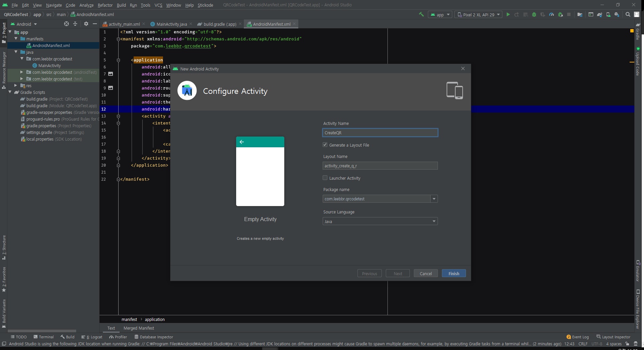Attach debugger to Android process icon
Screen dimensions: 644x350
tap(560, 14)
